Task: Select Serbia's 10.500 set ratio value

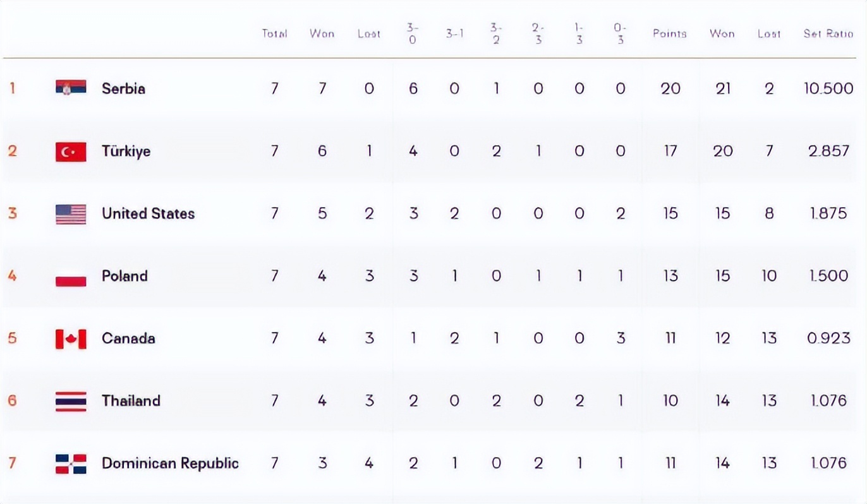Action: click(x=828, y=88)
